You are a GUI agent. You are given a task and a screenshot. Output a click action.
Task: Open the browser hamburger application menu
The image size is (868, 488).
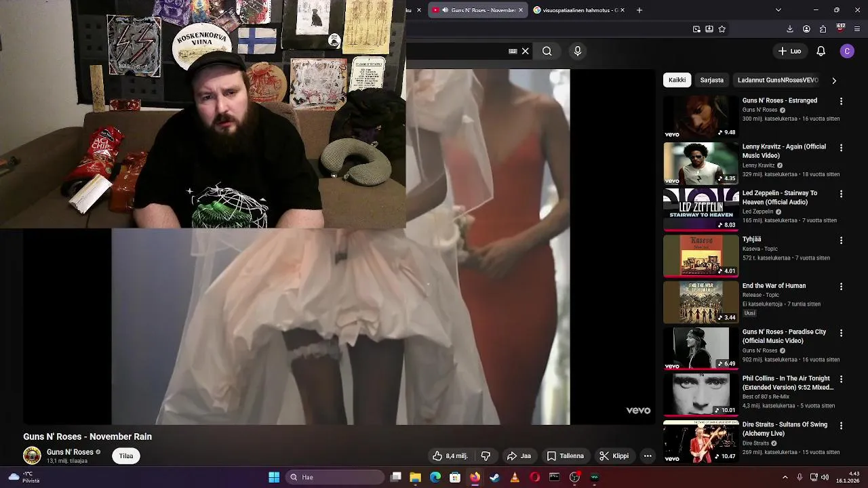(x=858, y=29)
